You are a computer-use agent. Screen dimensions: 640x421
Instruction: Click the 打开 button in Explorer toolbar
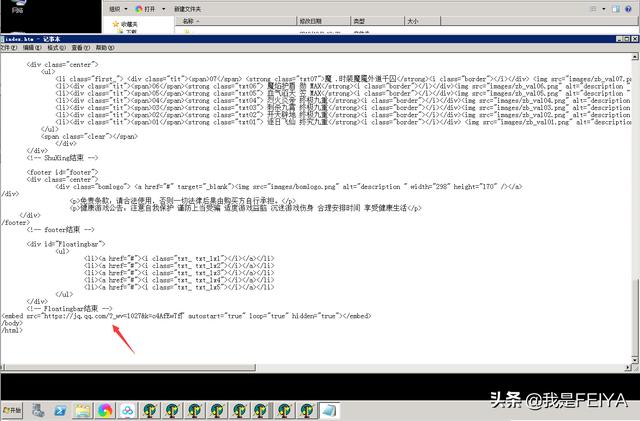point(145,9)
